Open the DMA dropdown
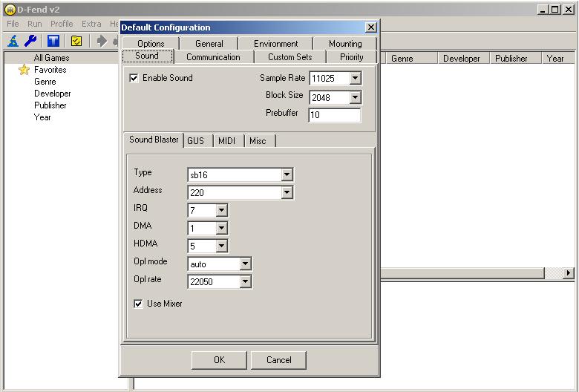 pyautogui.click(x=221, y=228)
